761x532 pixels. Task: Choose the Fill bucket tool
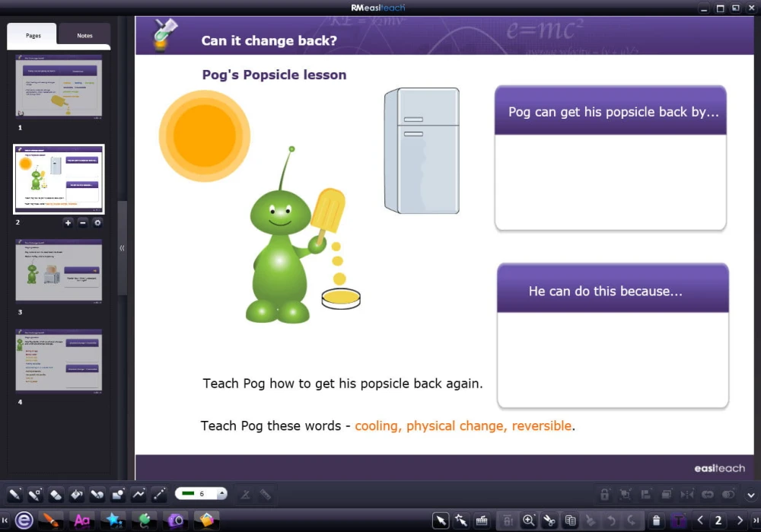77,495
